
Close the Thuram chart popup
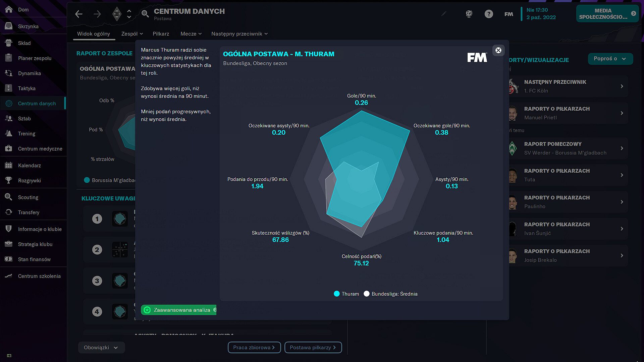click(498, 50)
